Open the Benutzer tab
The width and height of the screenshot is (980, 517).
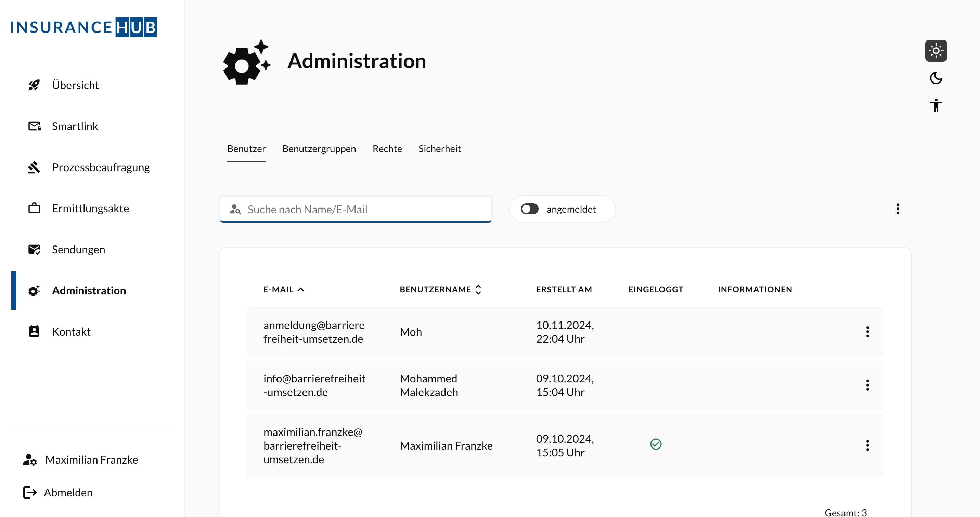tap(246, 149)
